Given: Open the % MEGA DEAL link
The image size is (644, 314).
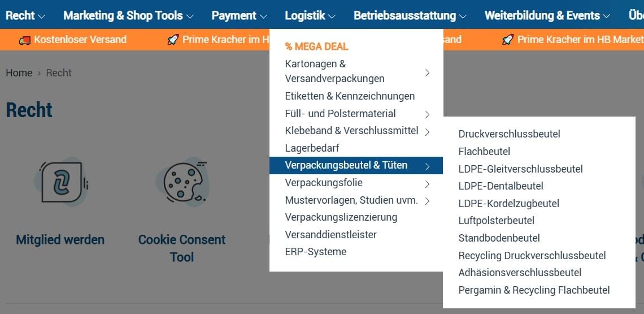Looking at the screenshot, I should [x=316, y=46].
